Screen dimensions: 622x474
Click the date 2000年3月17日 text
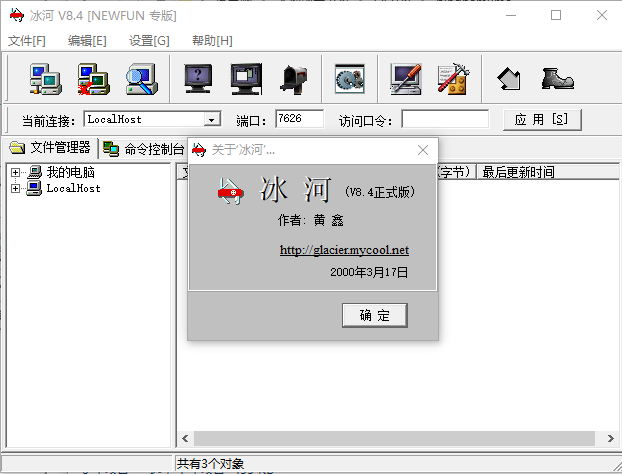[369, 272]
